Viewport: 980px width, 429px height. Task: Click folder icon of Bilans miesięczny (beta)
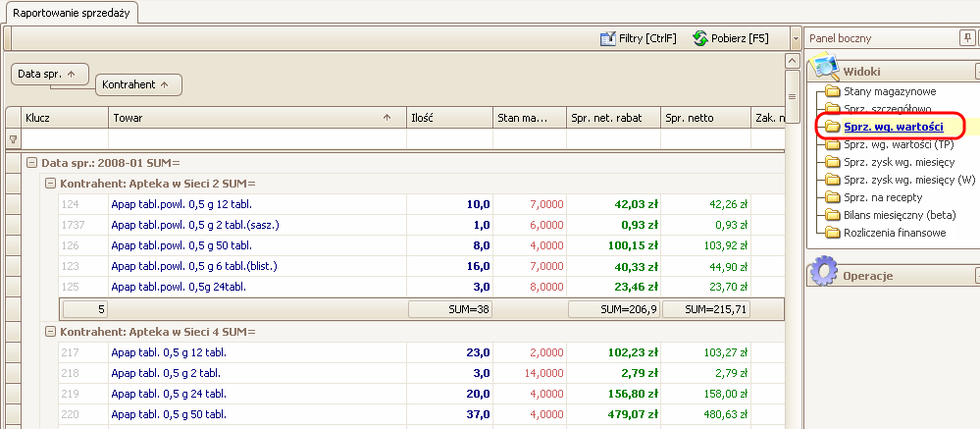coord(832,215)
